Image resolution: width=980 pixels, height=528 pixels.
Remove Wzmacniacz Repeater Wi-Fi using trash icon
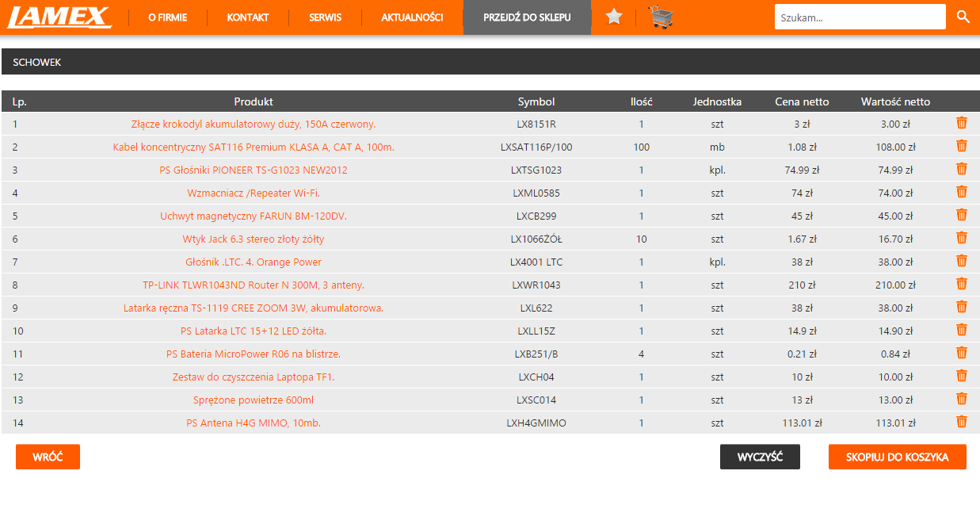pos(962,192)
